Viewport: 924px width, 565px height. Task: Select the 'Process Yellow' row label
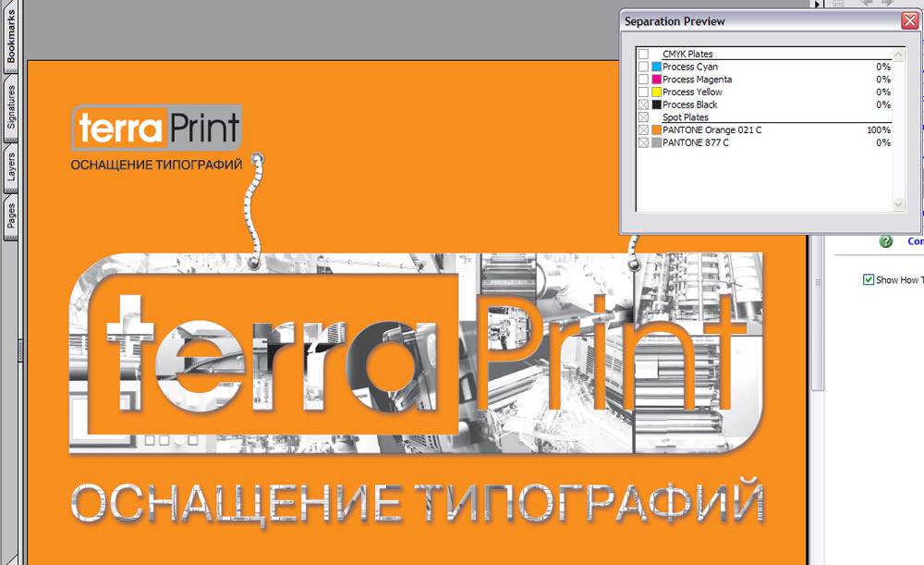pyautogui.click(x=692, y=92)
